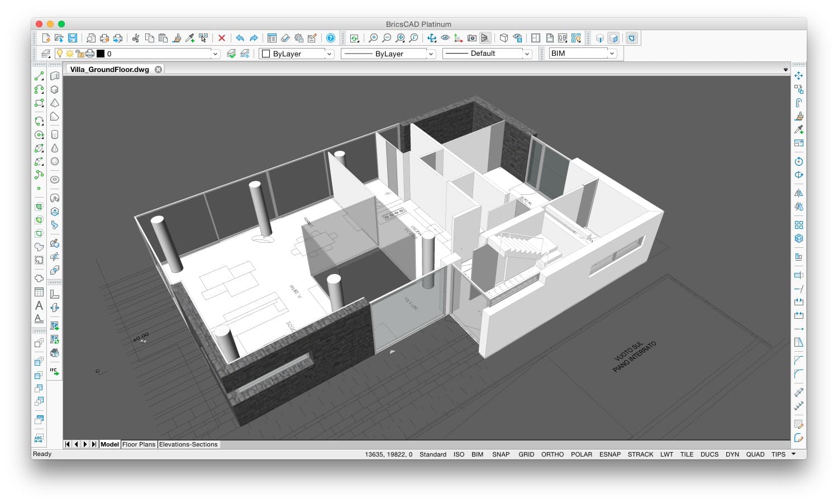Switch to the Floor Plans layout tab

pyautogui.click(x=139, y=444)
